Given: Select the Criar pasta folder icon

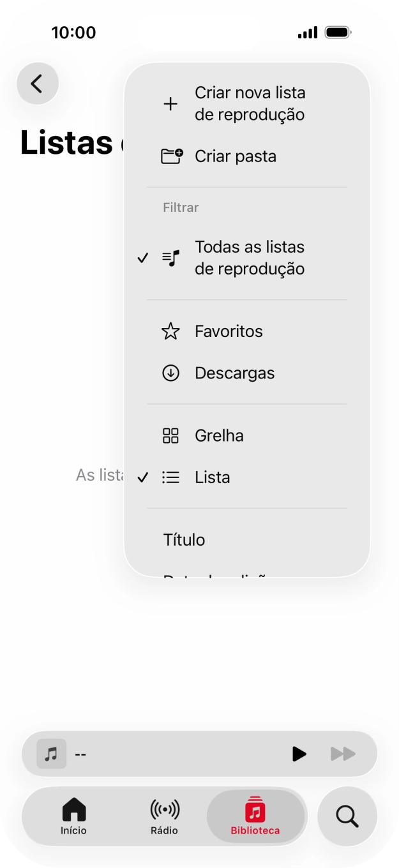Looking at the screenshot, I should [170, 155].
